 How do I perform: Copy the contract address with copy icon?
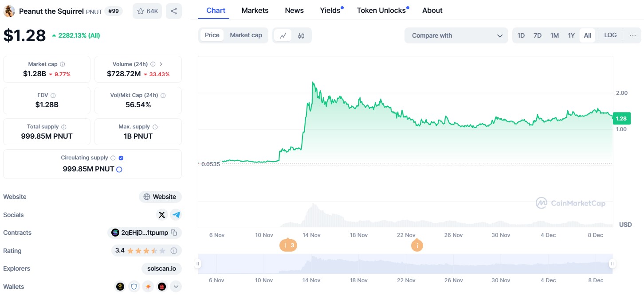point(174,233)
